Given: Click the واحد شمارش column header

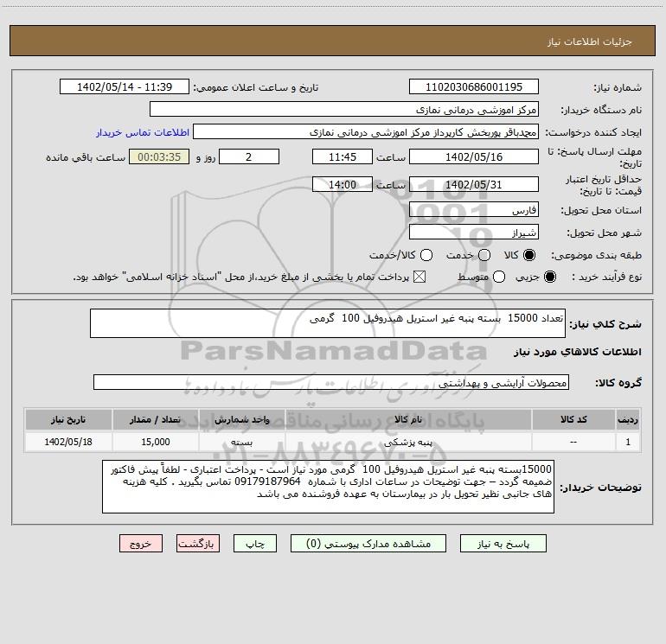Looking at the screenshot, I should point(241,419).
